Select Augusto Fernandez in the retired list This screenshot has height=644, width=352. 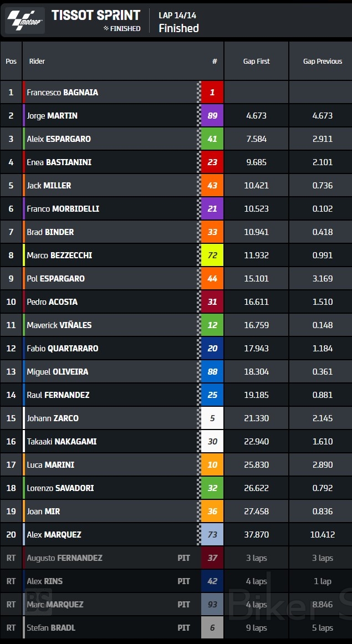64,558
